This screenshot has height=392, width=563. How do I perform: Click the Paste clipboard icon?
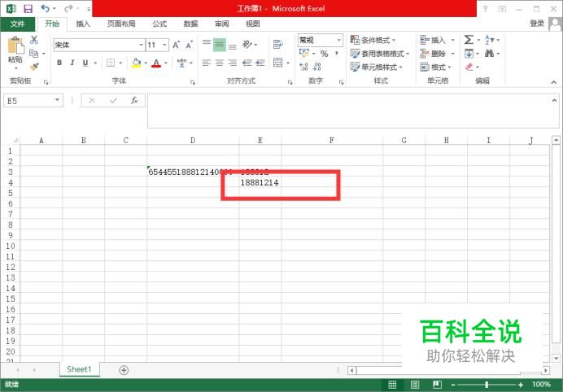click(x=15, y=46)
